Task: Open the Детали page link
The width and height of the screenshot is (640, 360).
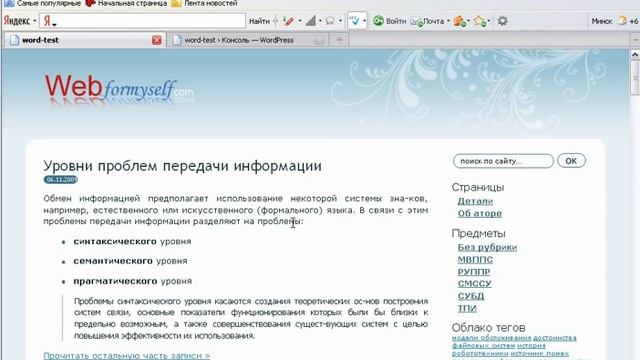Action: (x=475, y=201)
